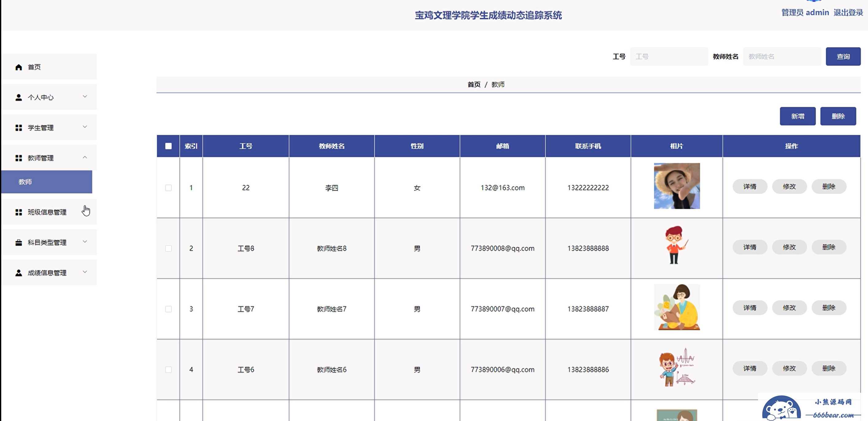Click 退出登录 link in header
The height and width of the screenshot is (421, 868).
coord(848,13)
